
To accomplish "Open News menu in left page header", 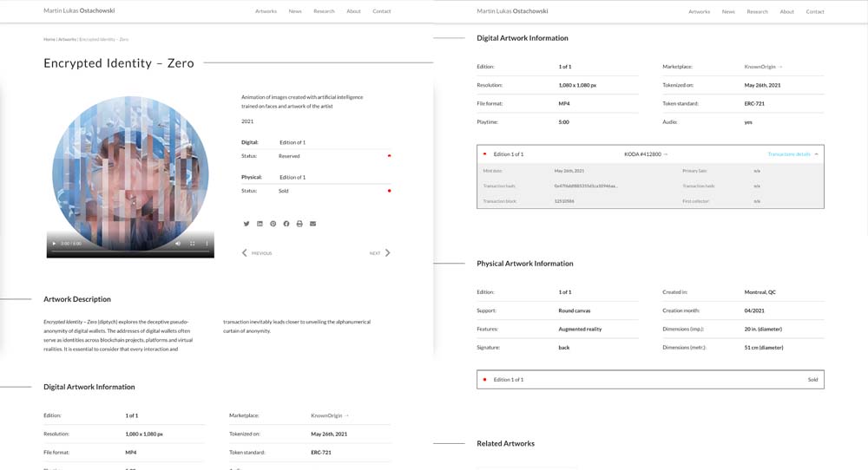I will 295,11.
